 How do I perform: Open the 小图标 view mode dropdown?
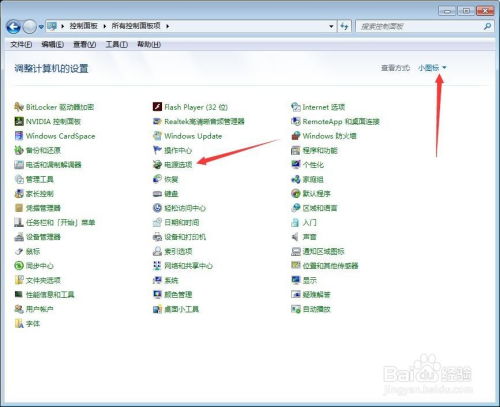click(432, 68)
